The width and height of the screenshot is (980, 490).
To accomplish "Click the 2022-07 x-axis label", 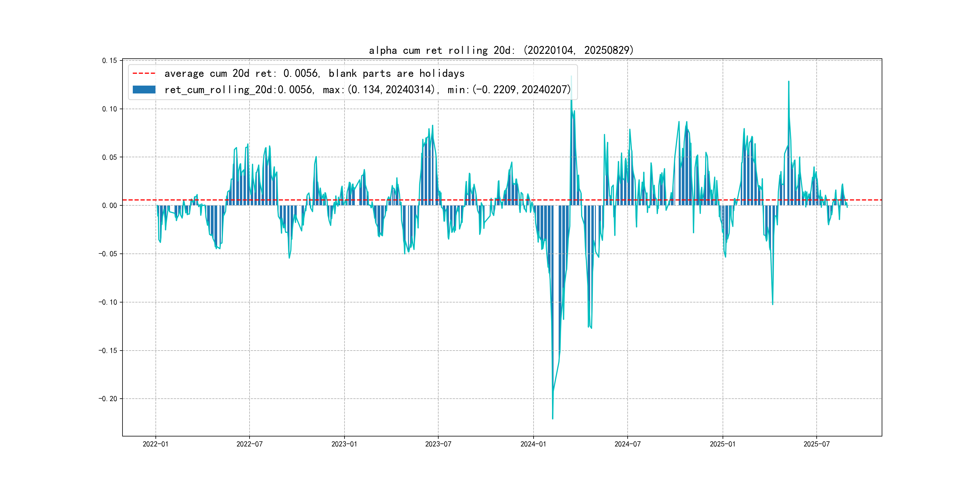I will point(249,444).
